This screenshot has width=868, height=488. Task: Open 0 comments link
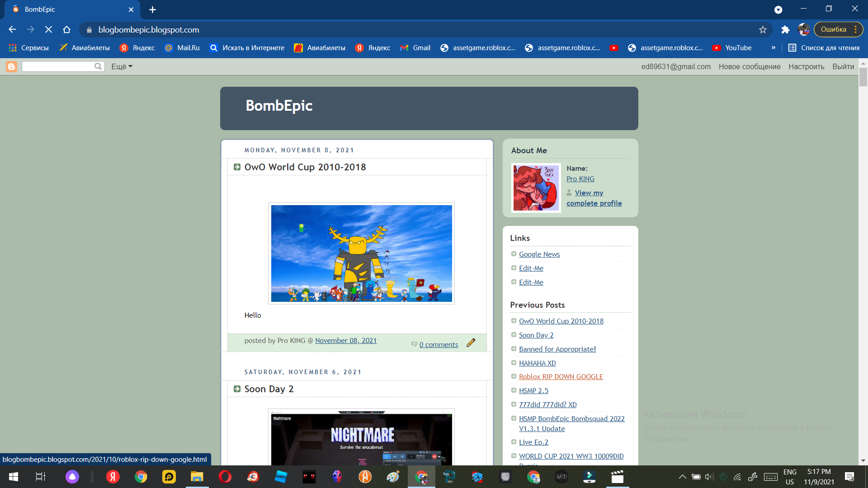[x=439, y=345]
